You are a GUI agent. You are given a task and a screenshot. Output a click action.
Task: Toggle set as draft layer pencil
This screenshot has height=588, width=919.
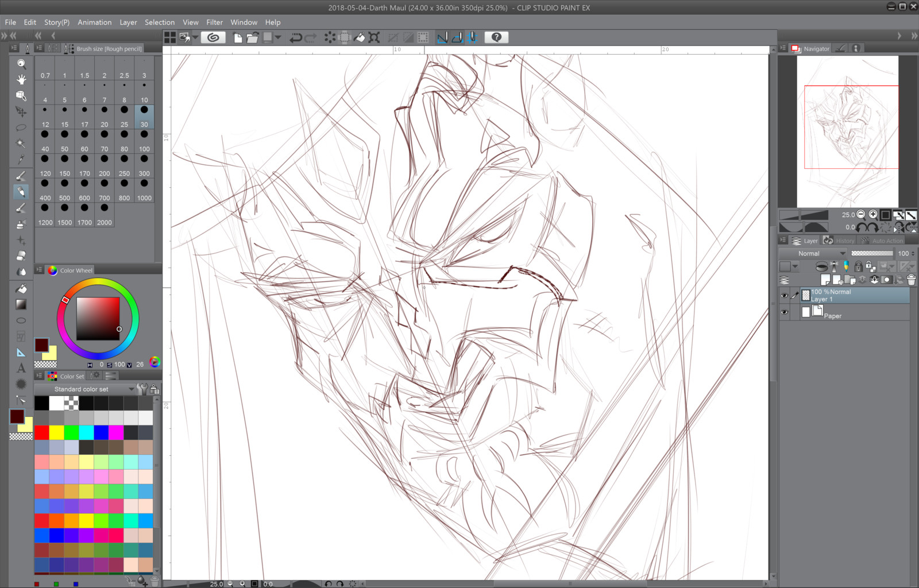(x=845, y=266)
